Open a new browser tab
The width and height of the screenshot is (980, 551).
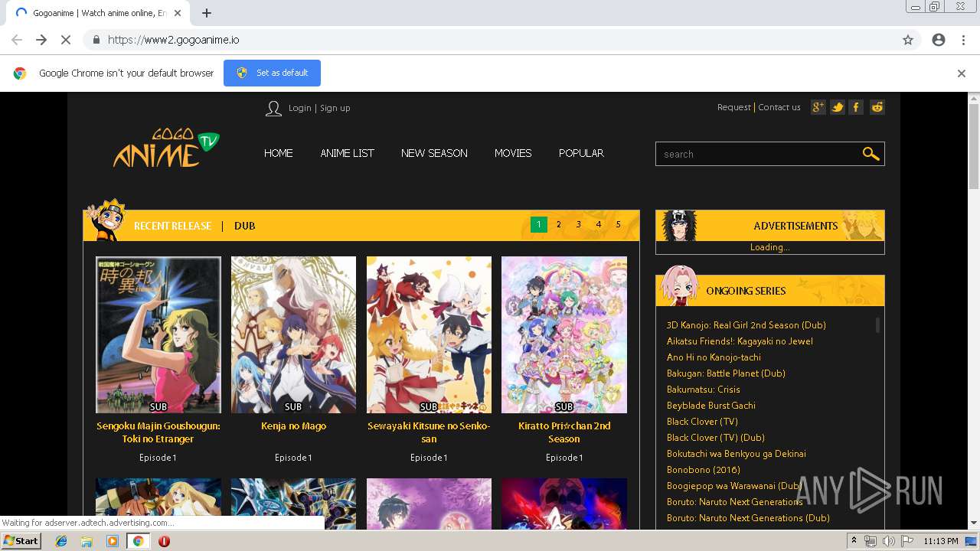[x=207, y=13]
